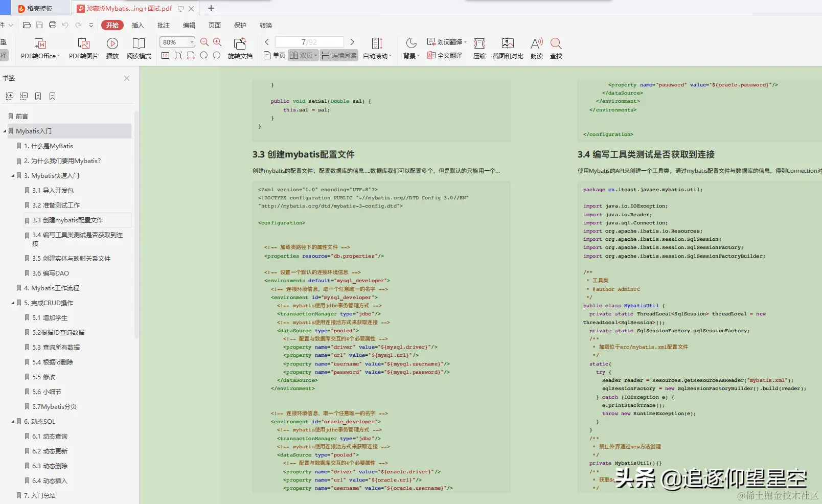Open a new tab with plus button
822x504 pixels.
[x=211, y=8]
